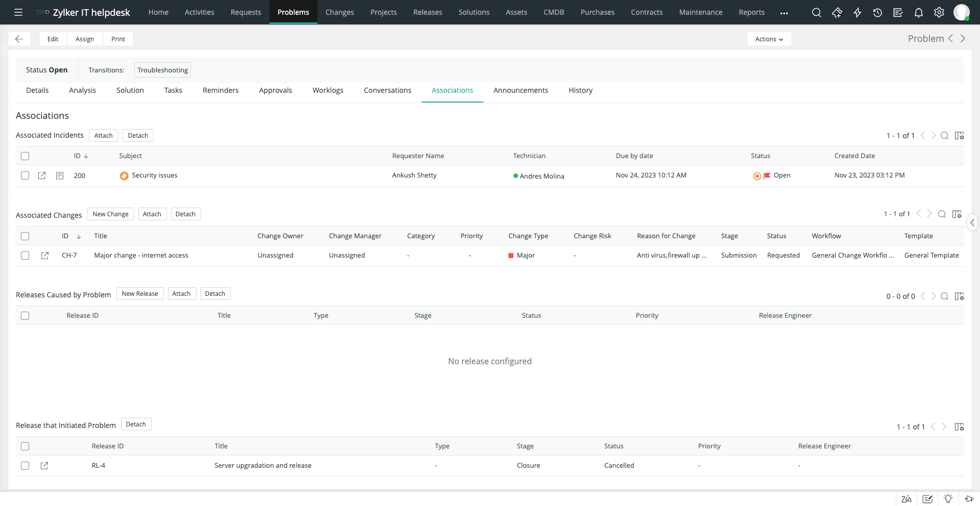The width and height of the screenshot is (980, 506).
Task: Click the Troubleshooting transition button
Action: click(x=162, y=70)
